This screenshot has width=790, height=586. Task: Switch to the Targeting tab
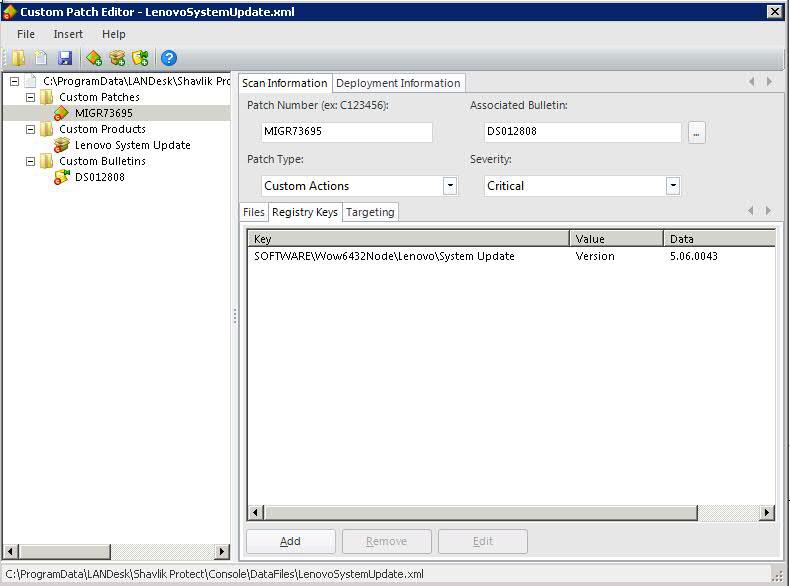pos(370,212)
